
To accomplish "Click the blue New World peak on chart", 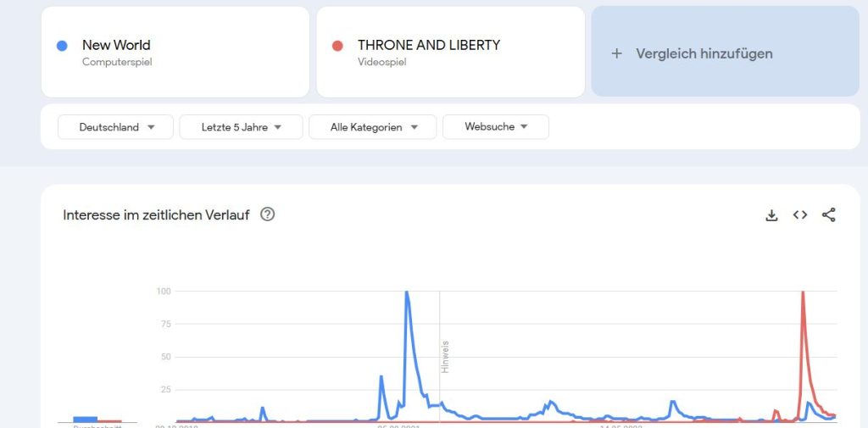I will pos(407,292).
